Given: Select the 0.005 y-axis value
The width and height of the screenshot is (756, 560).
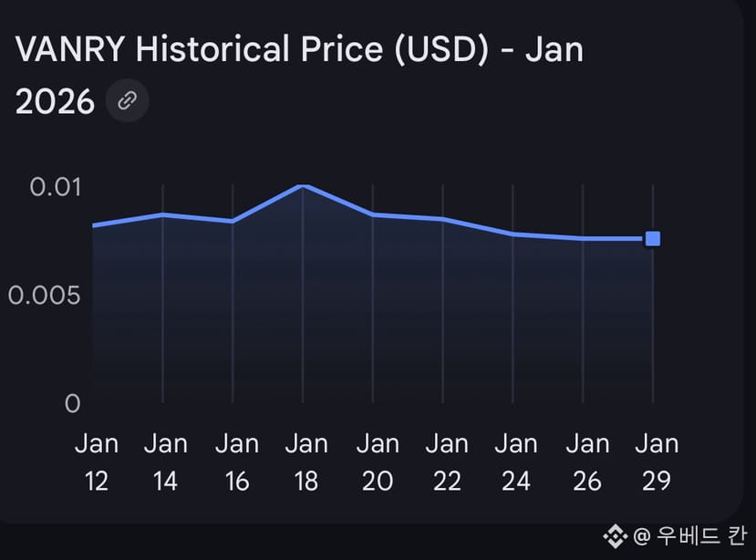Looking at the screenshot, I should click(44, 296).
